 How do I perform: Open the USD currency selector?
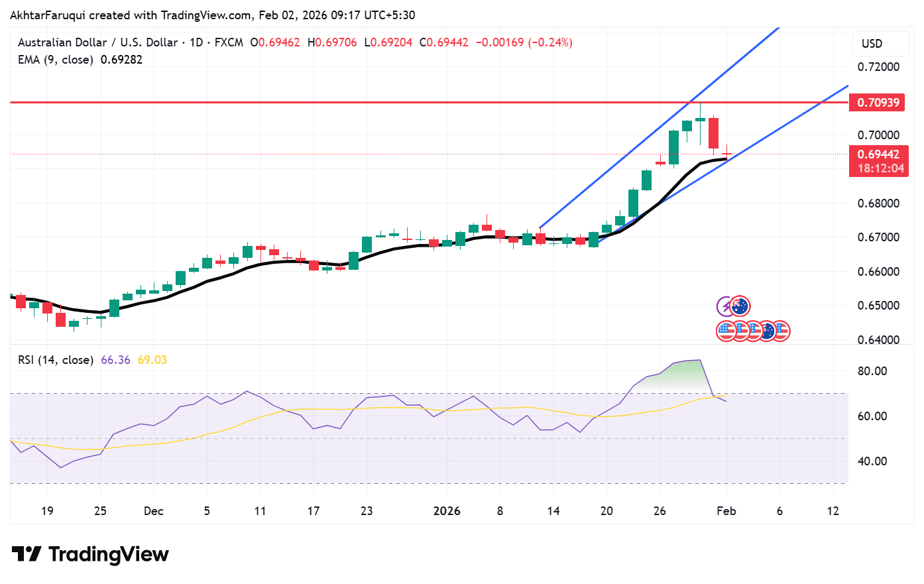click(880, 43)
